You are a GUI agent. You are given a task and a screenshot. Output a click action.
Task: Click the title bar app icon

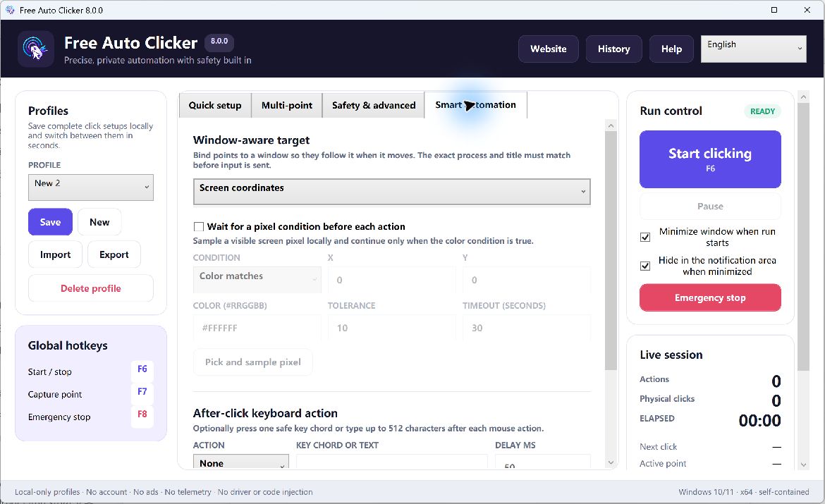point(9,9)
